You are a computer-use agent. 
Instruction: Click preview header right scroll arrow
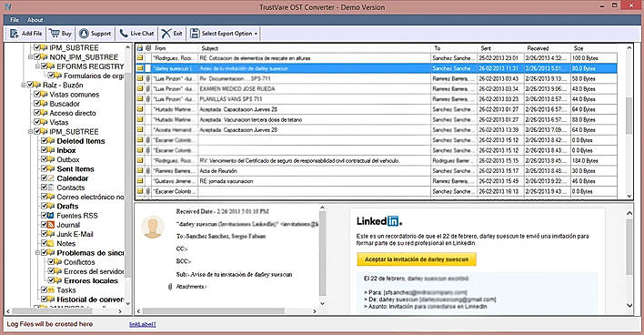click(314, 311)
